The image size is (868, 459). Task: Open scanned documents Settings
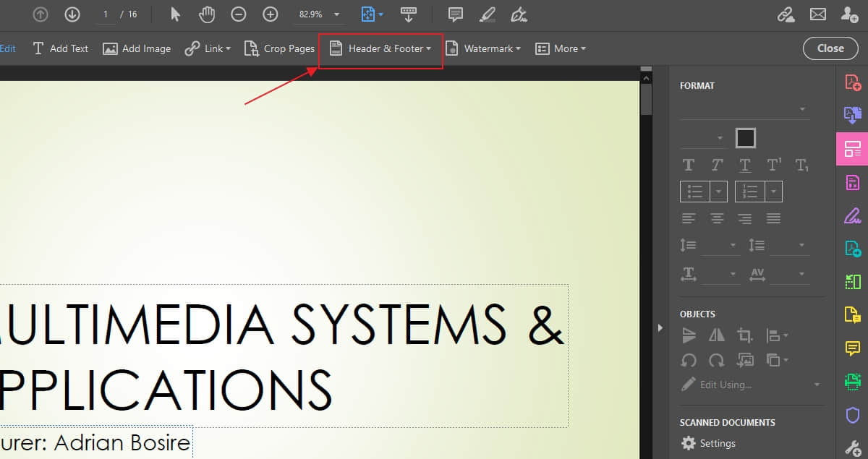click(709, 443)
